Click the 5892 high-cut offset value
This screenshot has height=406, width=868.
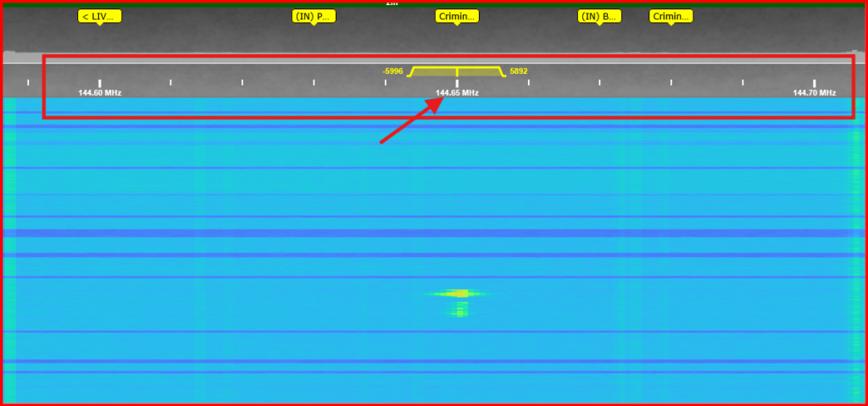(x=518, y=72)
